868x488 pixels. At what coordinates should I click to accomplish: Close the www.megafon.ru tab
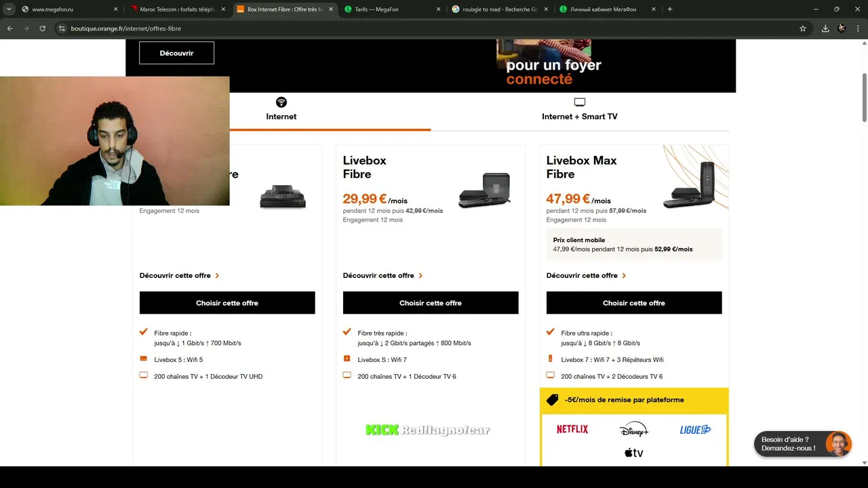(115, 9)
